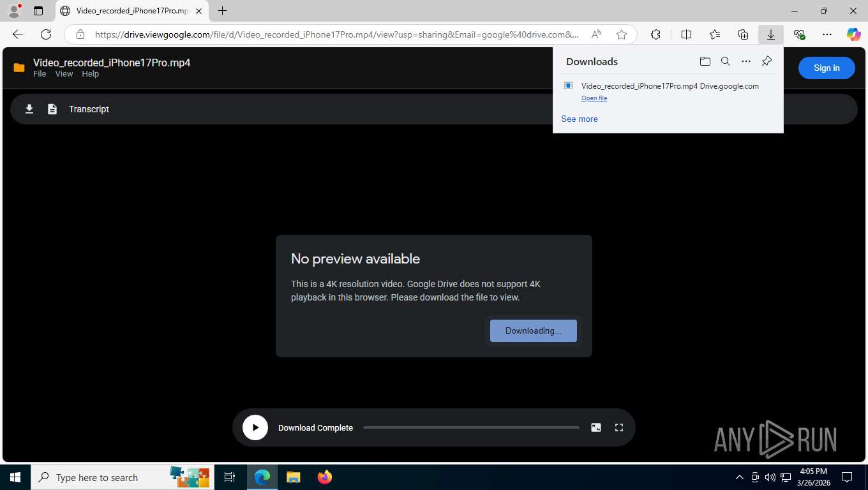Close the Video_recorded_iPhone17Pro tab
Viewport: 868px width, 490px height.
(x=199, y=11)
